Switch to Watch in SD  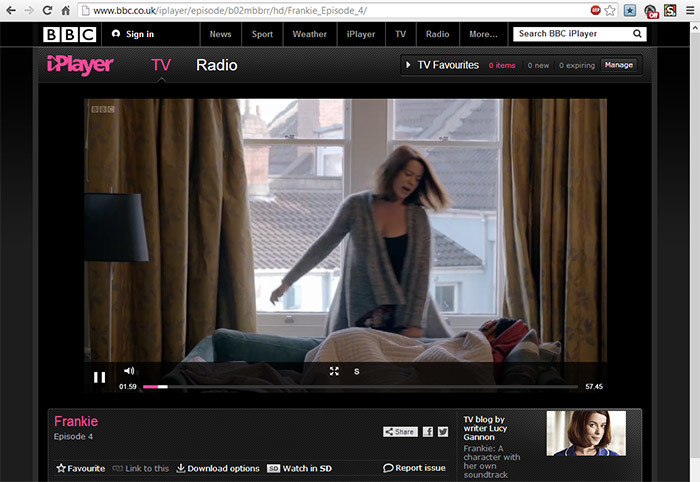click(300, 468)
